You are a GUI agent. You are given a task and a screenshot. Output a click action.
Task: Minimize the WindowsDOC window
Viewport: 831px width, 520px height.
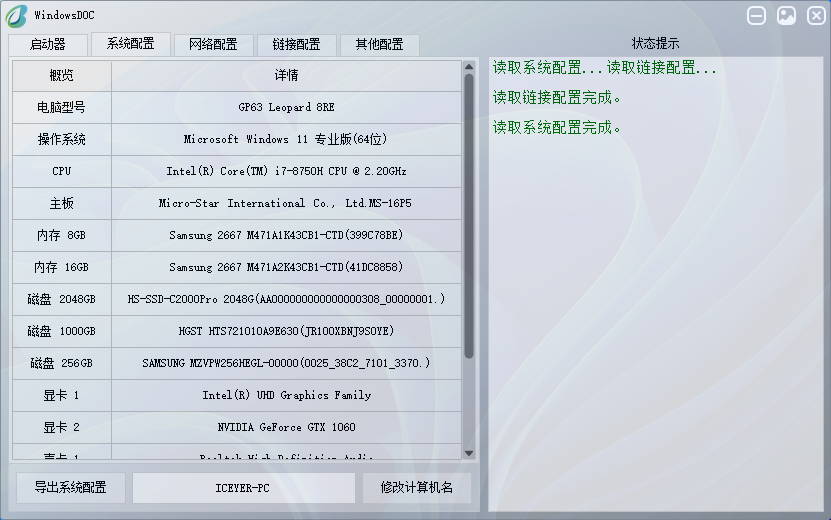click(x=756, y=15)
